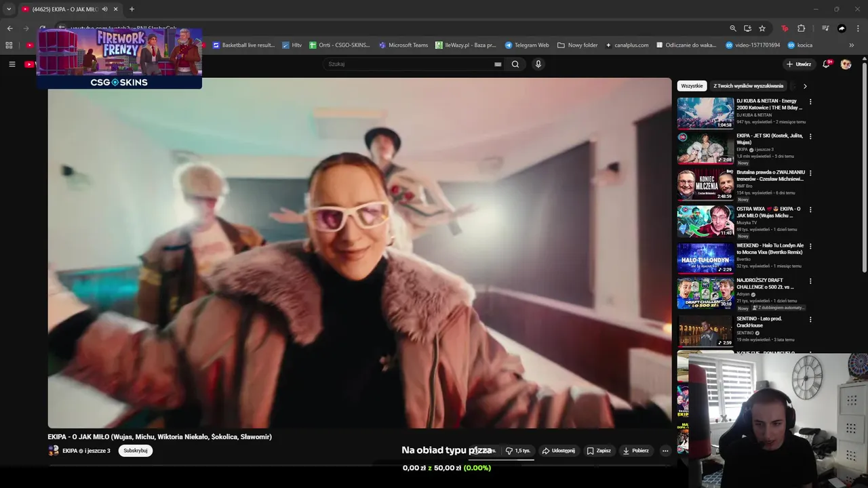Play the OSTRA WIXA reaction thumbnail
The image size is (868, 488).
pyautogui.click(x=705, y=222)
